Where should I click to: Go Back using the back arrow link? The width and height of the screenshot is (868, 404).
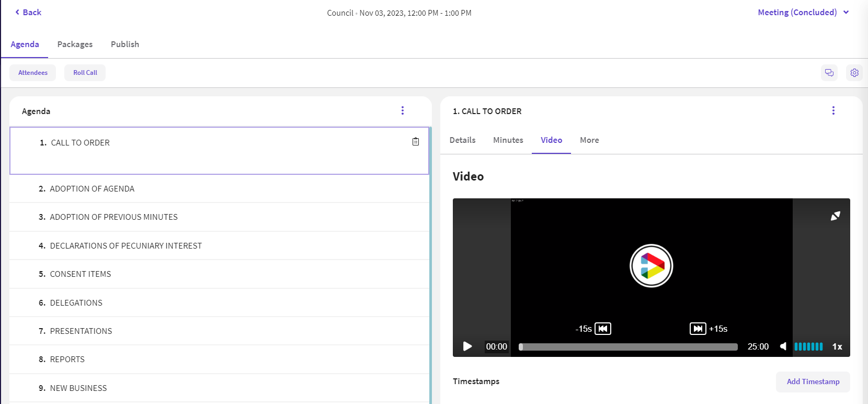[x=28, y=13]
